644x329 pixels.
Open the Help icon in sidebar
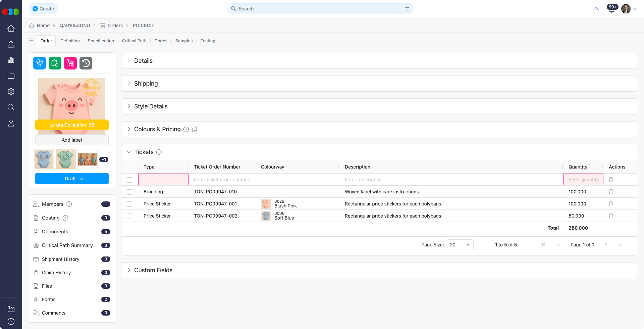(x=11, y=321)
